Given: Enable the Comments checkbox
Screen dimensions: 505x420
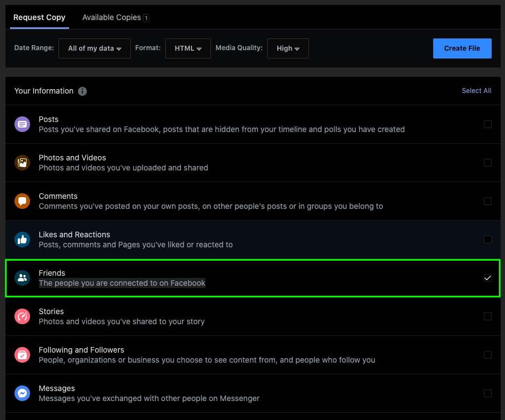Looking at the screenshot, I should click(x=488, y=201).
